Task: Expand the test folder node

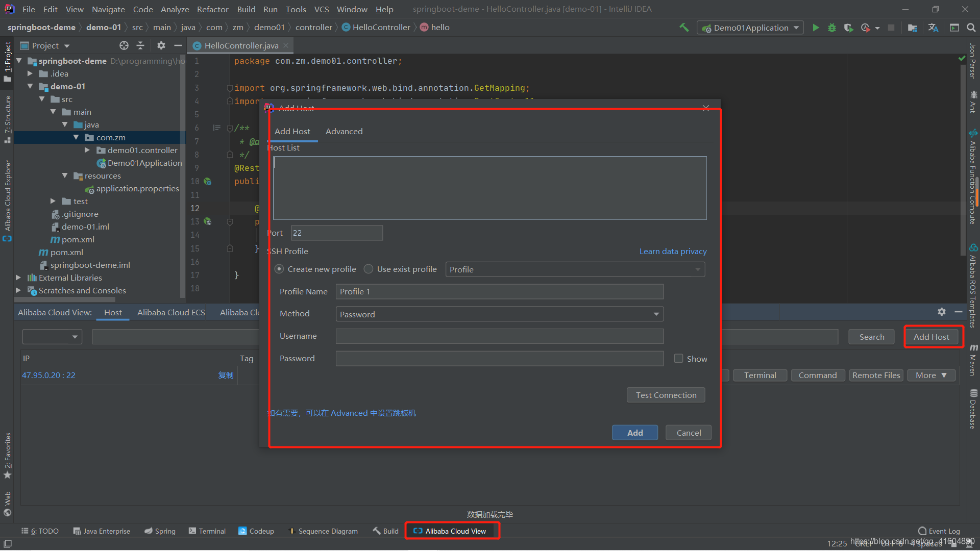Action: pos(53,201)
